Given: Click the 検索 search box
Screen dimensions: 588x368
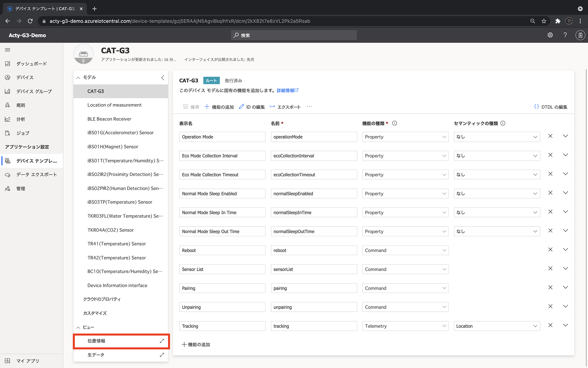Looking at the screenshot, I should coord(294,35).
